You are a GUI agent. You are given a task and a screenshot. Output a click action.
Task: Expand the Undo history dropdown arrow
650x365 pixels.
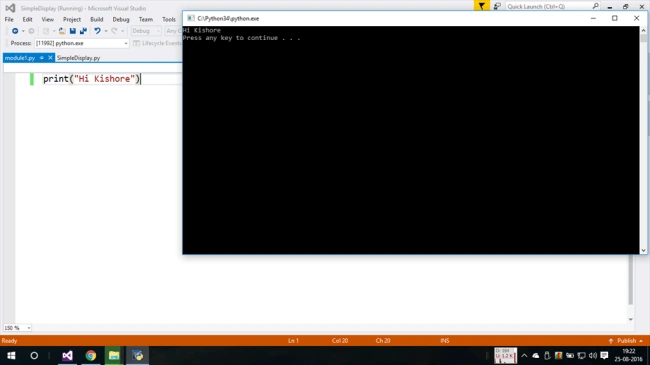[106, 31]
